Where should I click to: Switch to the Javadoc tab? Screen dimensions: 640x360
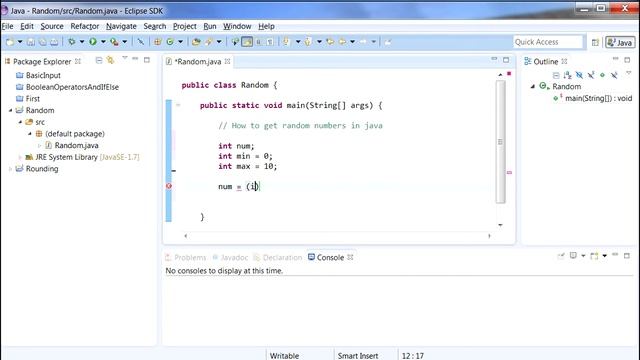tap(230, 257)
